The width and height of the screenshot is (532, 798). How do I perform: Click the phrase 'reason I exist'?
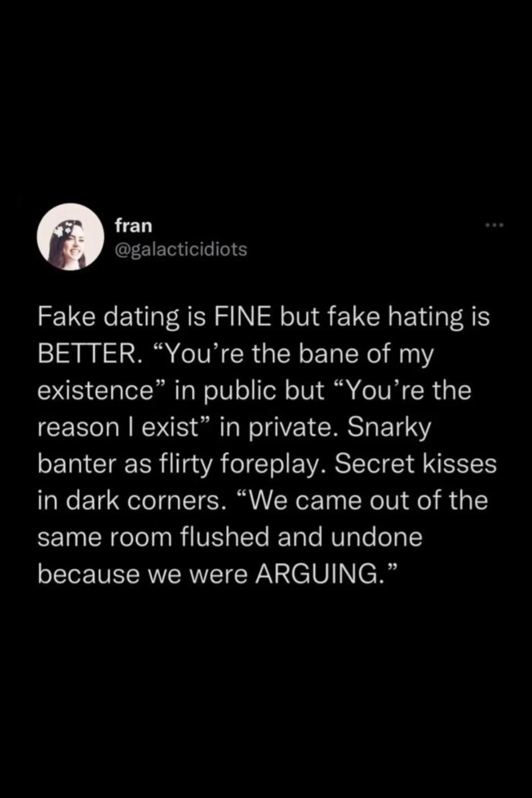tap(119, 427)
